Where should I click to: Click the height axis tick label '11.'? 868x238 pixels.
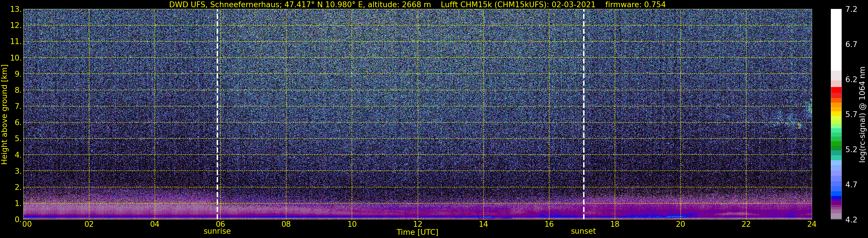click(16, 42)
